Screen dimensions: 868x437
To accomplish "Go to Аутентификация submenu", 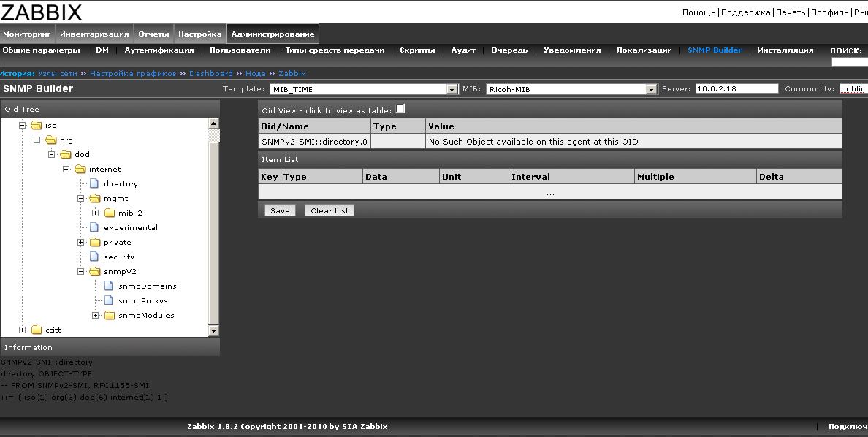I will coord(159,50).
